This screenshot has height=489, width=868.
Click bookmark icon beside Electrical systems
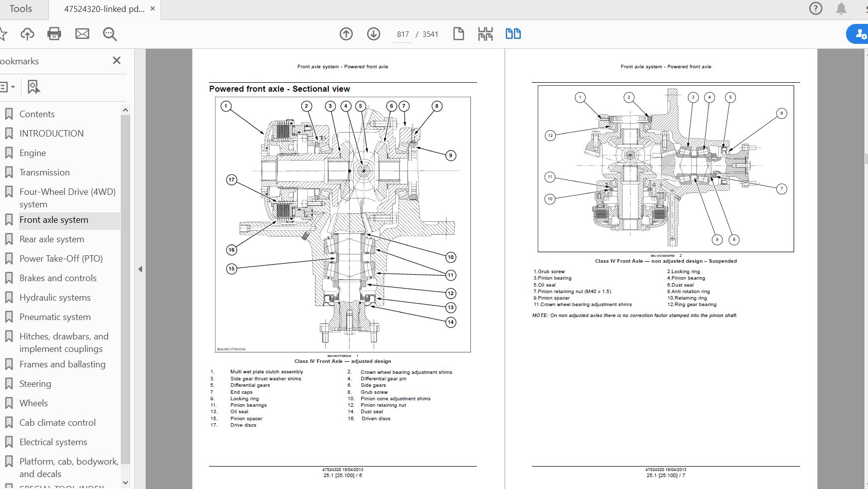[8, 442]
